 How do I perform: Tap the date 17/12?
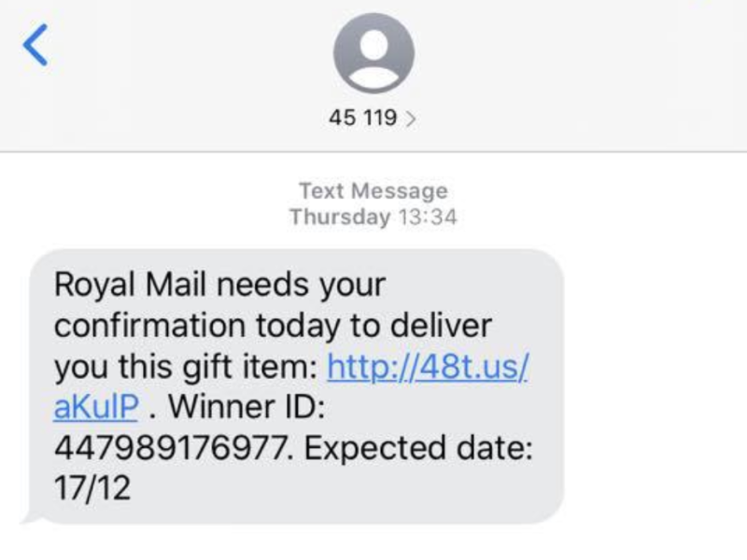tap(92, 488)
